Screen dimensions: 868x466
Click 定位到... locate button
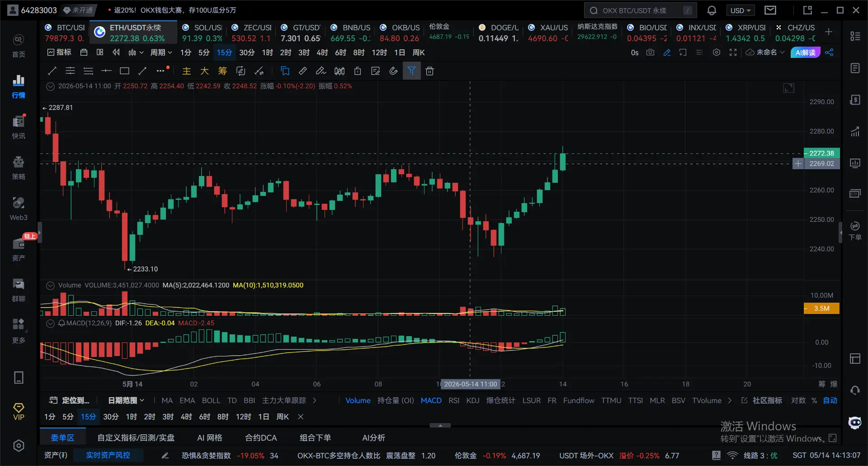click(x=69, y=400)
